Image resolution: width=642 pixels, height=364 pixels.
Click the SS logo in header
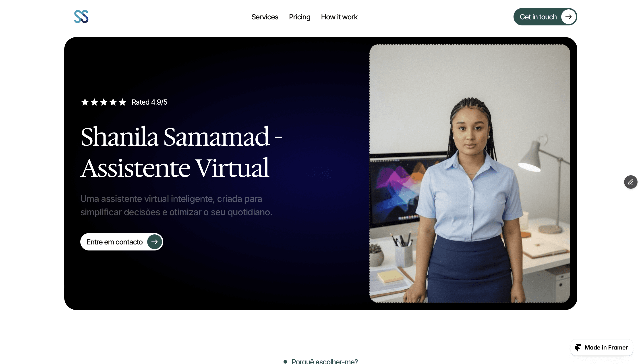click(81, 17)
